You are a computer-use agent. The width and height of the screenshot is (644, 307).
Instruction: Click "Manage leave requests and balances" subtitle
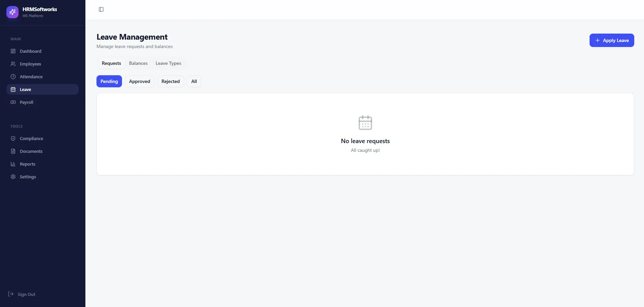click(134, 46)
